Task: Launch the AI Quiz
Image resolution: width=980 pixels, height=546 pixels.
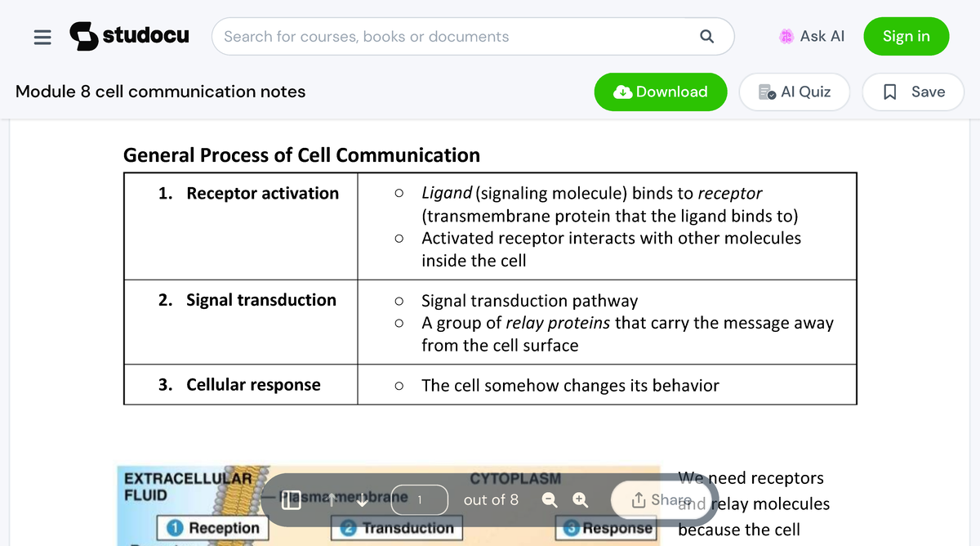Action: tap(794, 92)
